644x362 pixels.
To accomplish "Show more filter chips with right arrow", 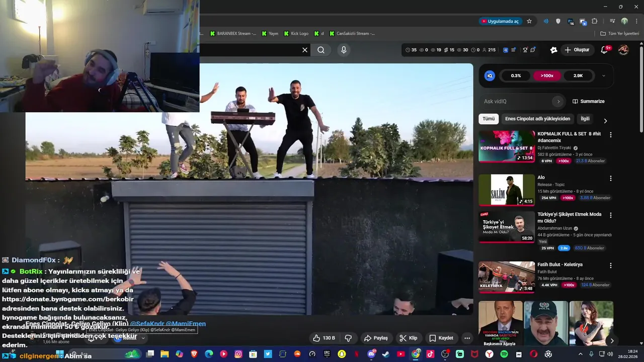I will tap(605, 121).
